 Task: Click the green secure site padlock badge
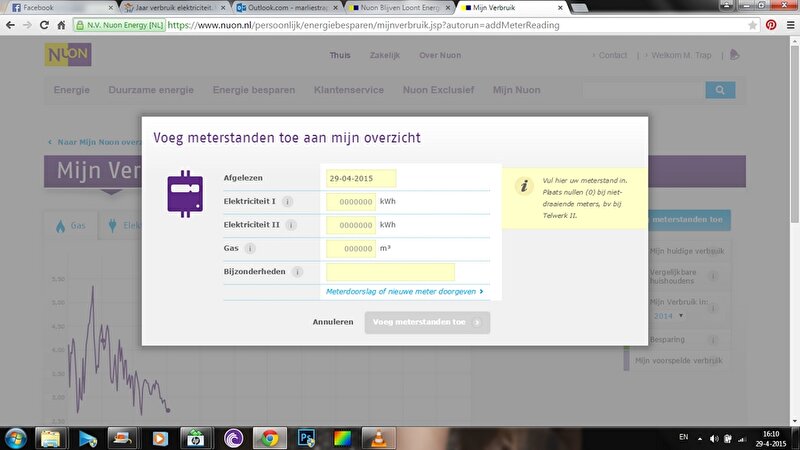(x=119, y=25)
